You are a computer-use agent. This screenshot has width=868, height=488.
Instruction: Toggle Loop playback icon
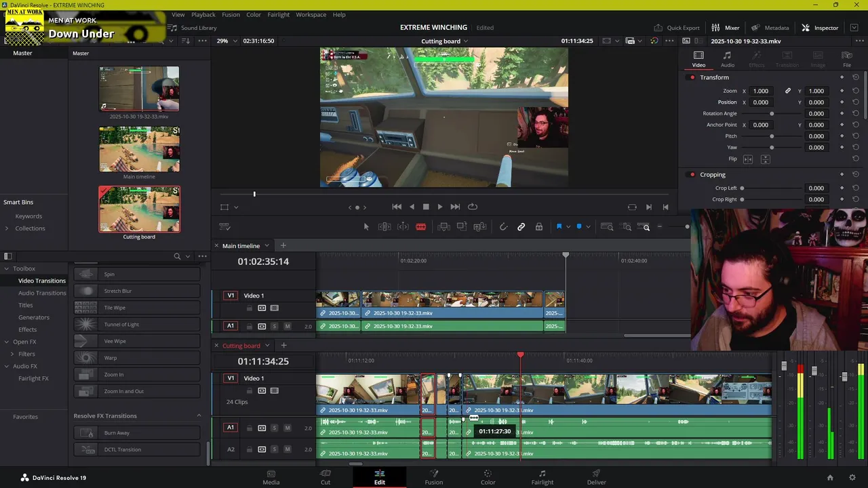coord(473,207)
